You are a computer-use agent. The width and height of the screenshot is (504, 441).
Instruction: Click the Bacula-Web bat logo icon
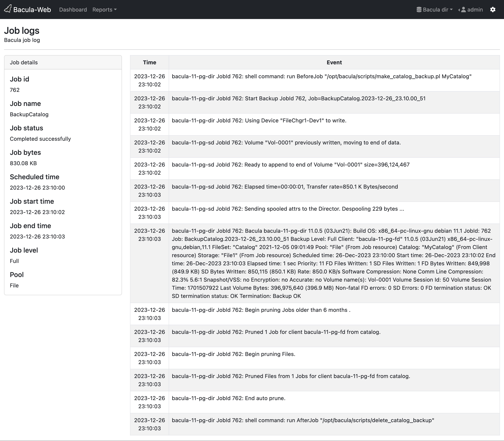(8, 9)
